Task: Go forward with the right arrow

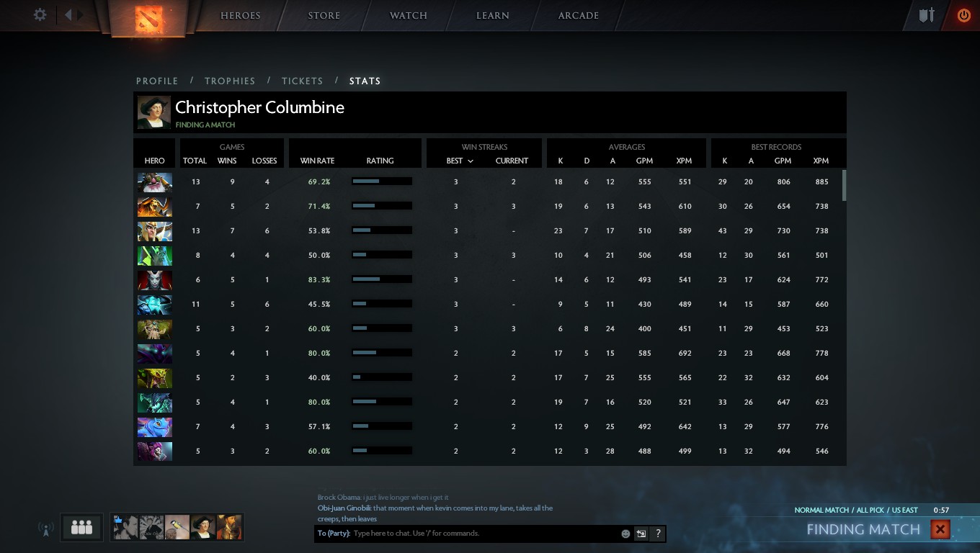Action: tap(81, 15)
